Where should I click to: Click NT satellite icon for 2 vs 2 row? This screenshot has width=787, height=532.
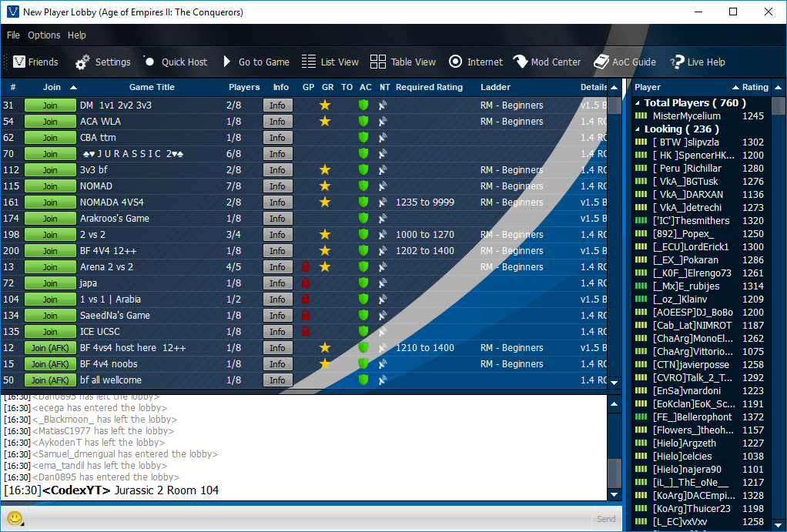383,234
